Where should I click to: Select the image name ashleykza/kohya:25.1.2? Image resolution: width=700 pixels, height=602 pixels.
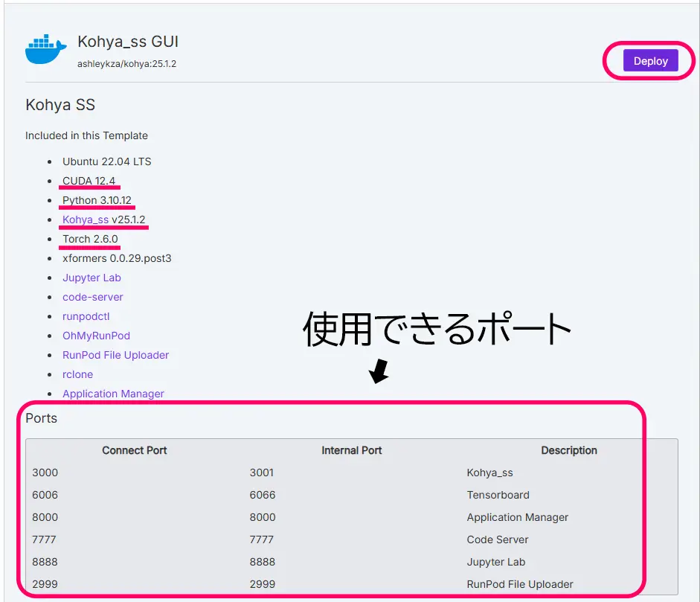click(126, 64)
